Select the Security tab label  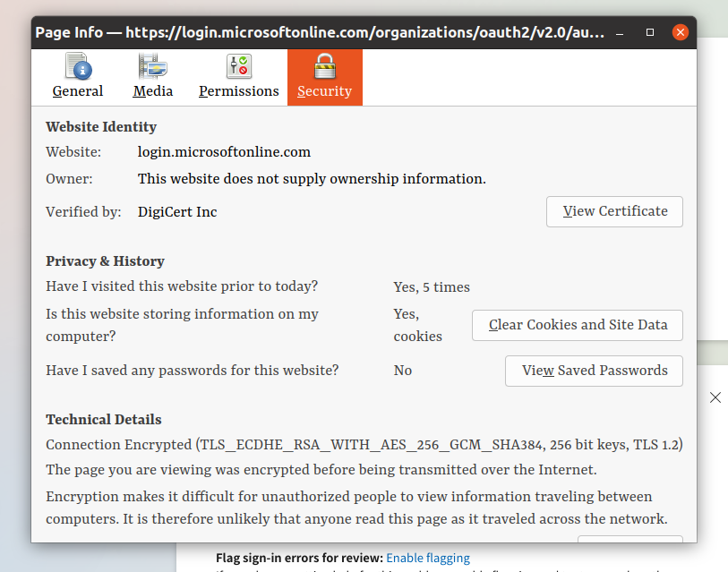pos(324,91)
